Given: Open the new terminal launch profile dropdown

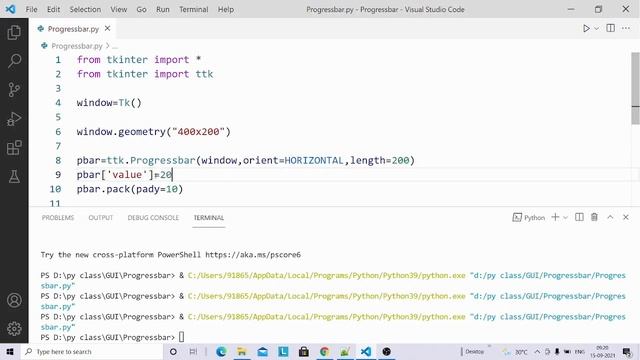Looking at the screenshot, I should pyautogui.click(x=565, y=218).
